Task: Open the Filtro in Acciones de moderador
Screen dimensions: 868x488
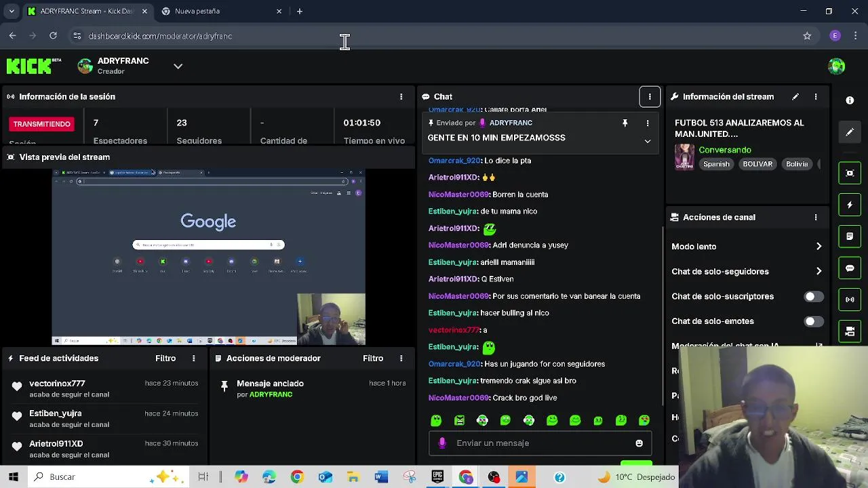Action: [373, 359]
